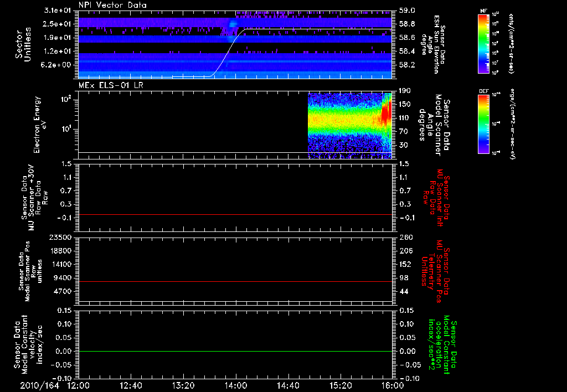
Task: Click the 12:40 time axis label
Action: pos(131,385)
